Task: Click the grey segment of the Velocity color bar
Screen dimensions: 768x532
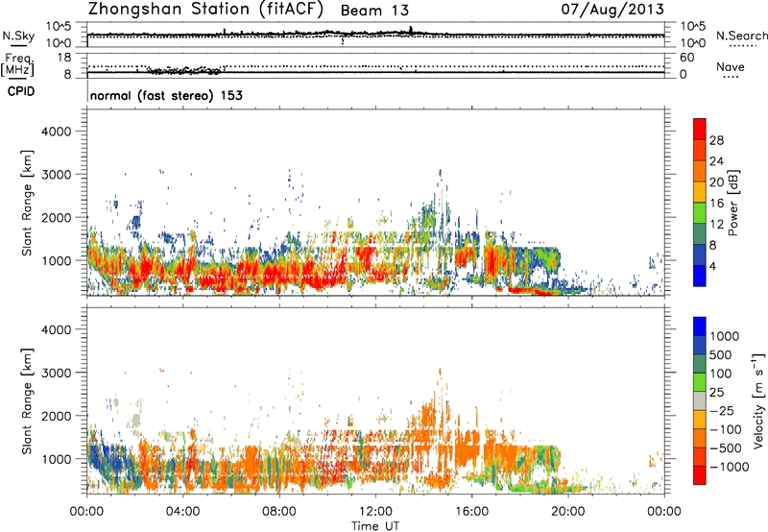Action: (700, 400)
